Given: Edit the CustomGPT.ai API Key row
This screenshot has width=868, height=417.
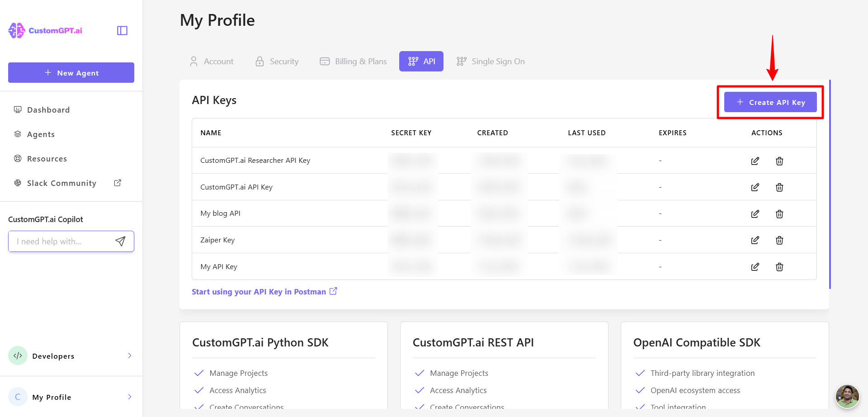Looking at the screenshot, I should click(755, 187).
